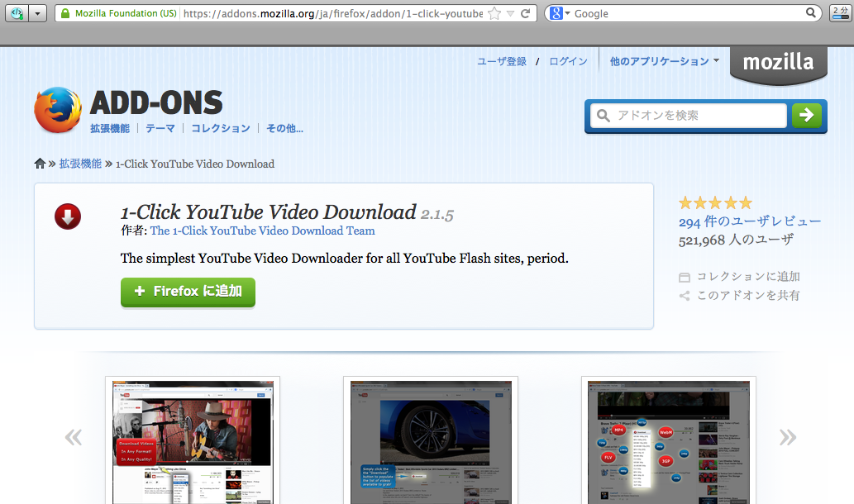The height and width of the screenshot is (504, 854).
Task: Open the dropdown arrow next to developer icon
Action: 37,13
